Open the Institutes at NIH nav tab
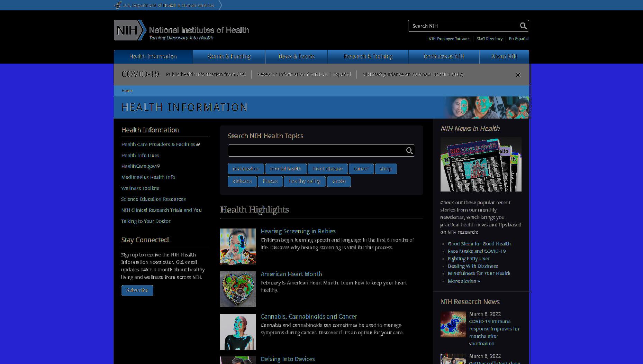Image resolution: width=643 pixels, height=364 pixels. click(x=444, y=57)
